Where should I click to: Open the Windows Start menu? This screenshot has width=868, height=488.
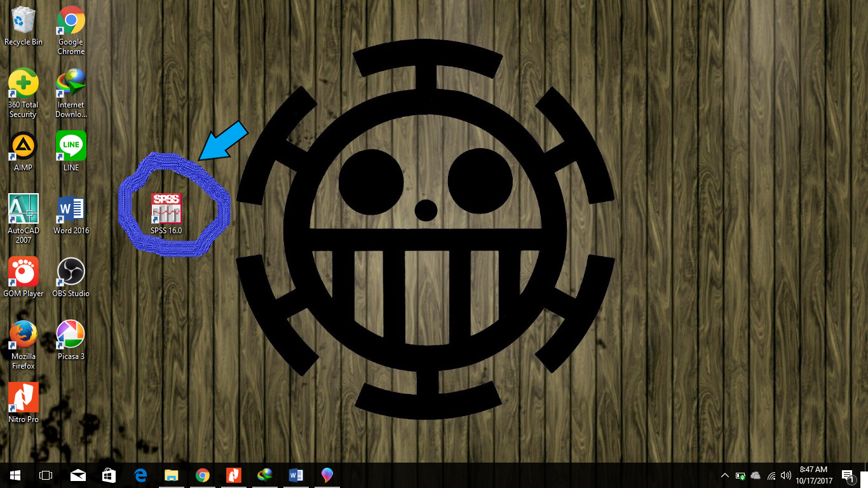pyautogui.click(x=15, y=475)
